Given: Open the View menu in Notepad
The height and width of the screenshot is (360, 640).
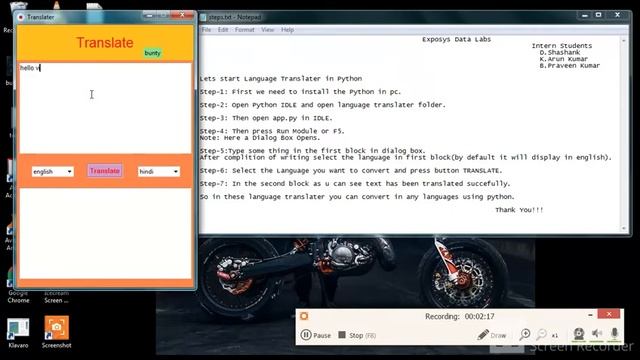Looking at the screenshot, I should click(268, 30).
